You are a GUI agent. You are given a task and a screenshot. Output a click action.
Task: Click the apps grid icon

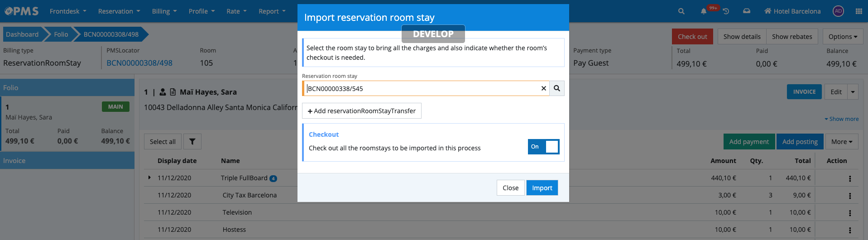coord(858,11)
